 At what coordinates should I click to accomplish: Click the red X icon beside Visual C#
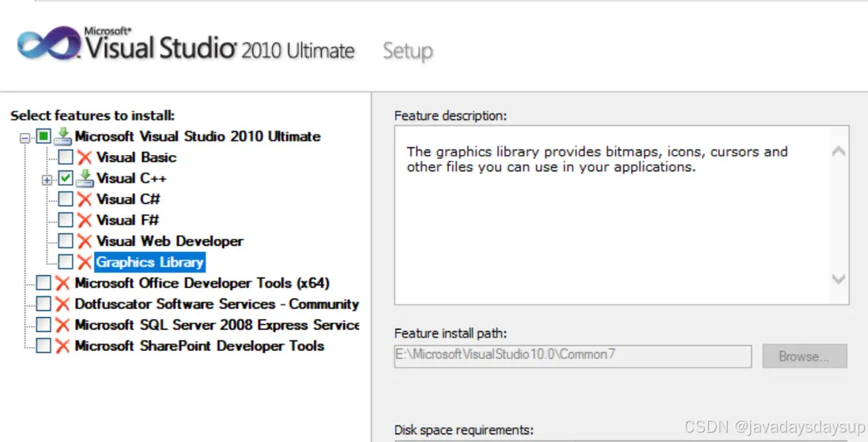[84, 199]
